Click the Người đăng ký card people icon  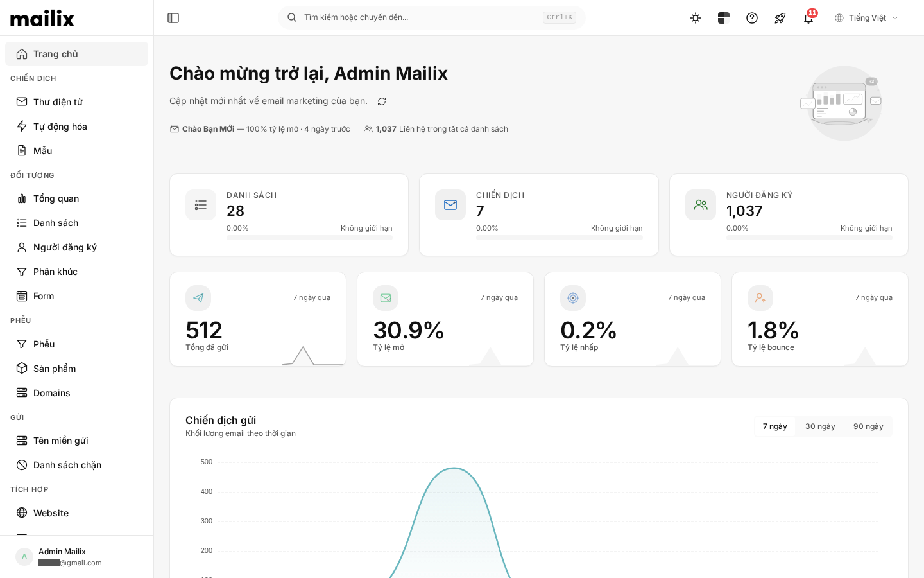[701, 205]
